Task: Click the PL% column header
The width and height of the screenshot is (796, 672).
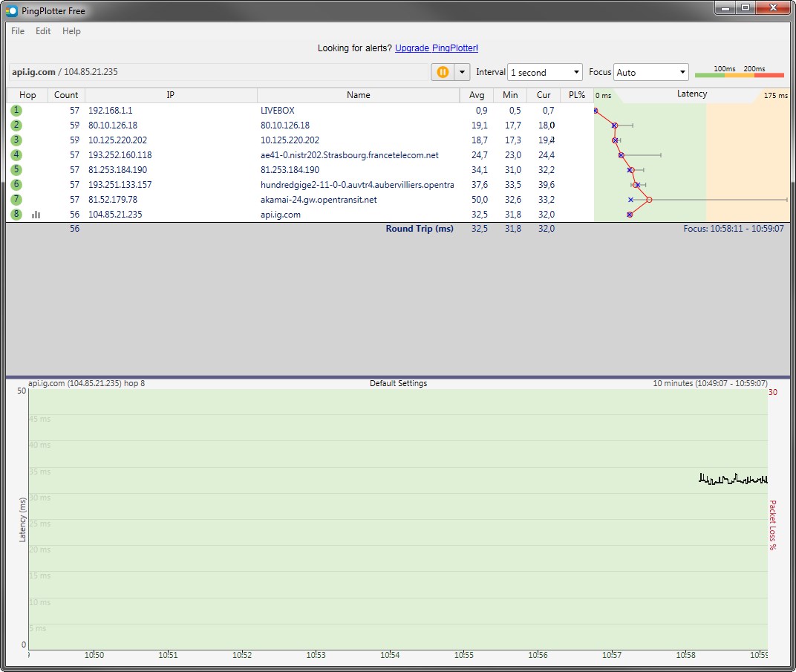Action: pos(577,95)
